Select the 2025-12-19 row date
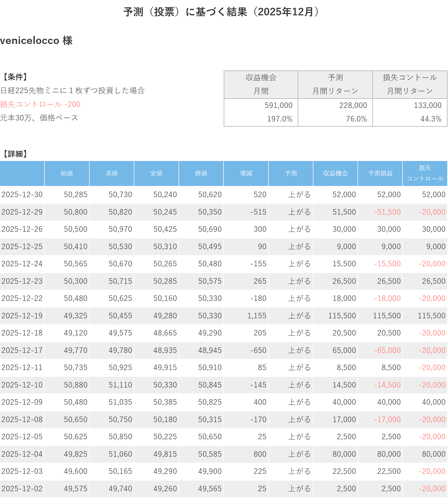 [22, 316]
